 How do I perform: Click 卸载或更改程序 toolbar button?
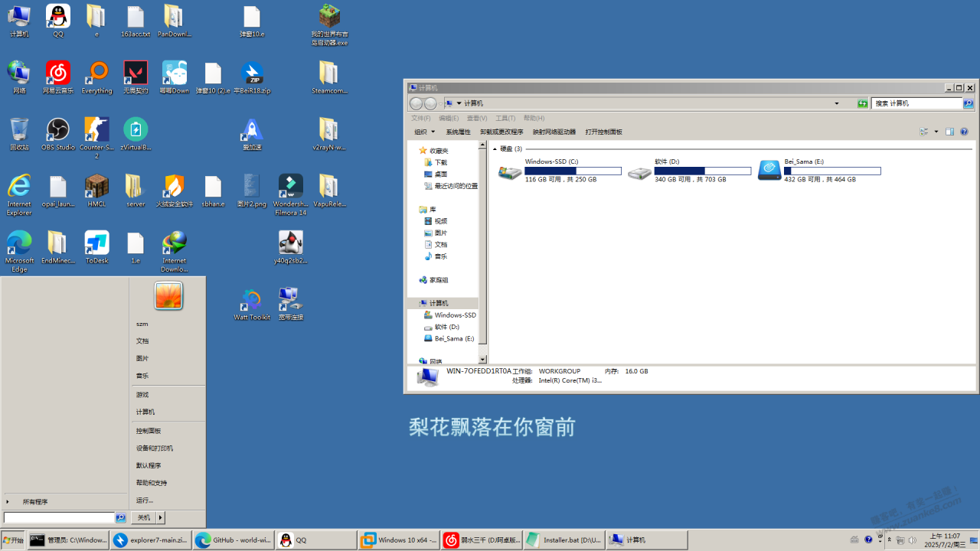(502, 132)
